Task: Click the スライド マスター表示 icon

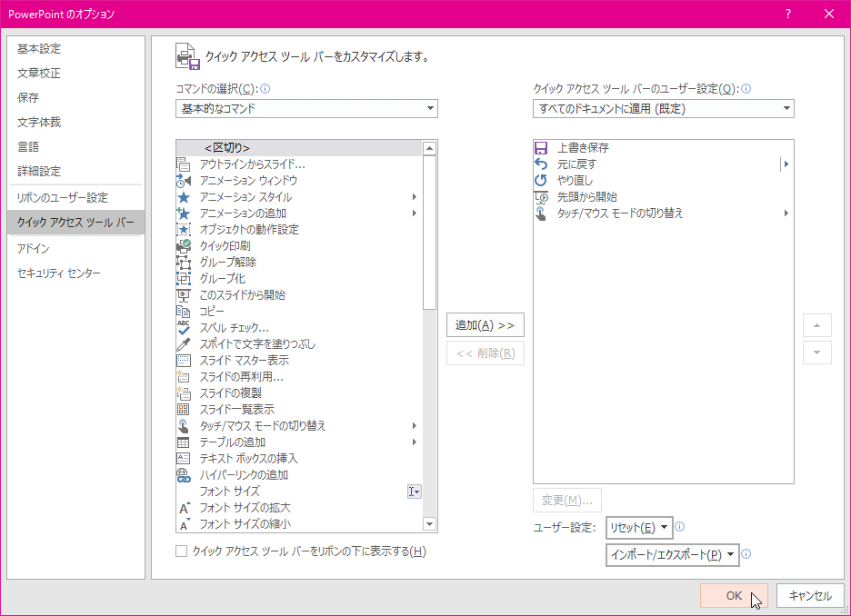Action: 184,361
